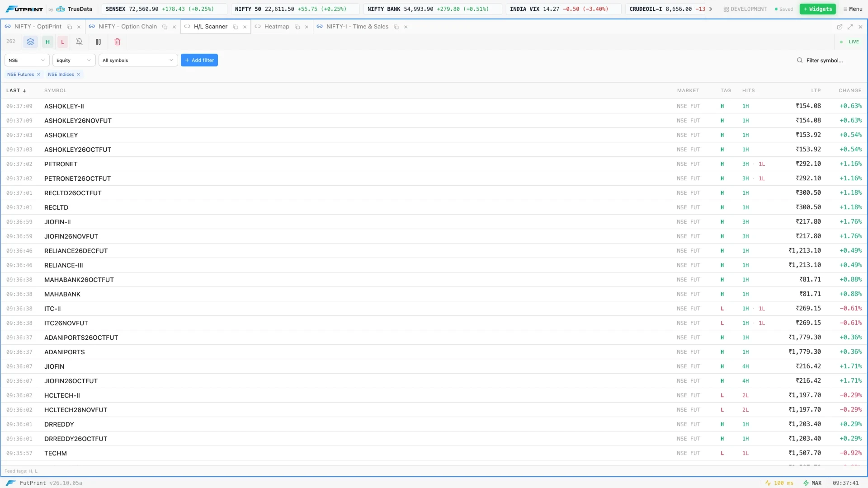Click the green Widgets button

click(x=817, y=9)
